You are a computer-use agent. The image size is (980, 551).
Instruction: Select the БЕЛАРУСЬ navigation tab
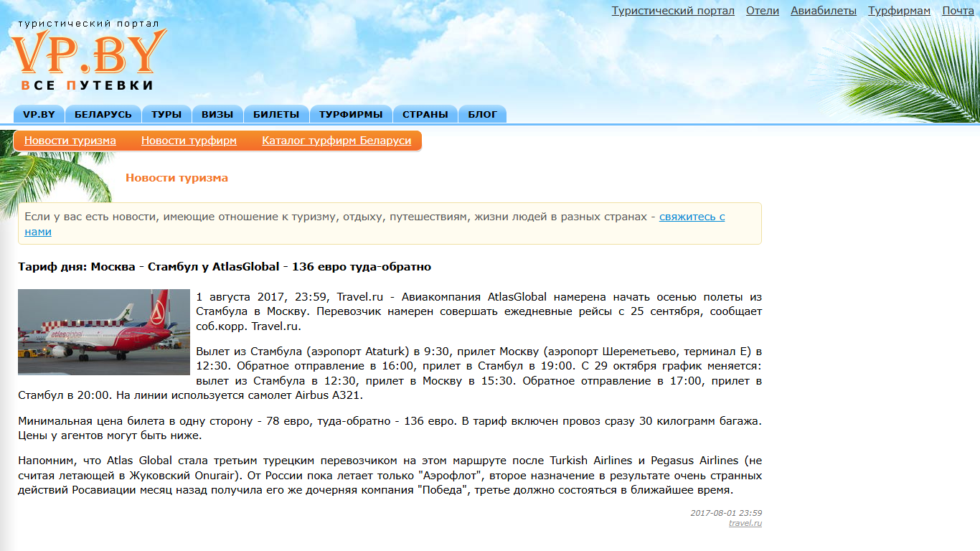click(103, 114)
